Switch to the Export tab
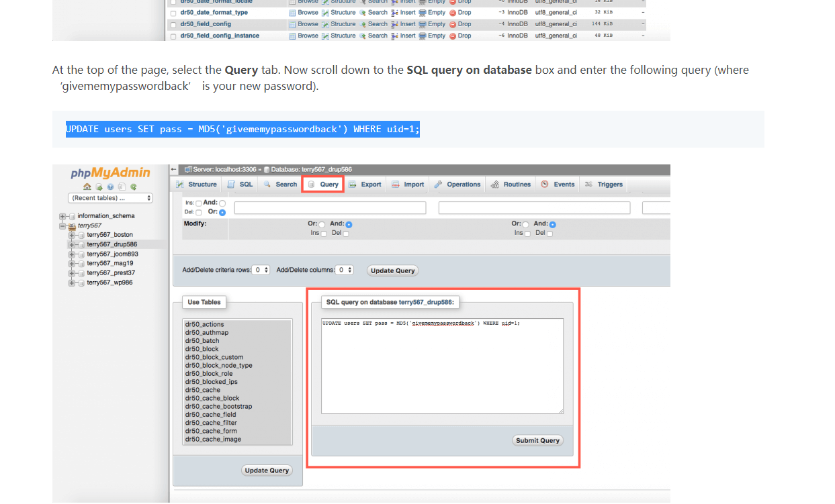The width and height of the screenshot is (835, 504). 365,185
